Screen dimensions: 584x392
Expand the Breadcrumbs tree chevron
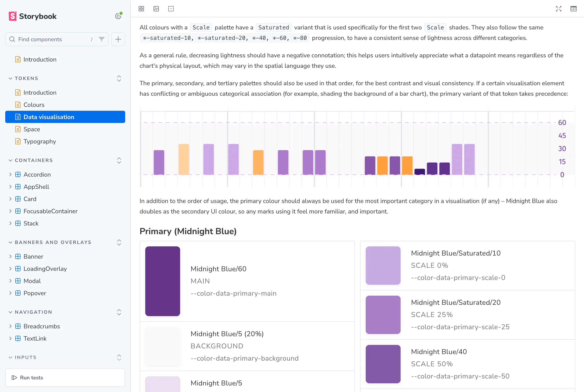(10, 326)
